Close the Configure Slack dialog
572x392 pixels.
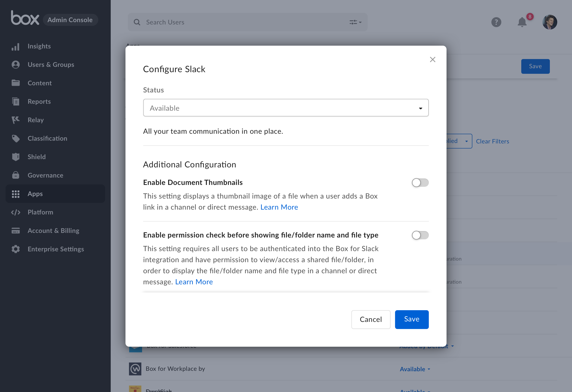(x=432, y=59)
